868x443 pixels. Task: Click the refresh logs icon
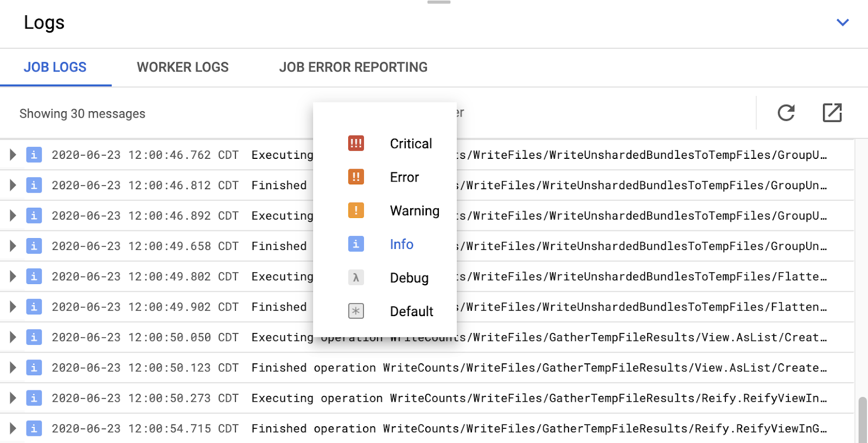coord(786,113)
